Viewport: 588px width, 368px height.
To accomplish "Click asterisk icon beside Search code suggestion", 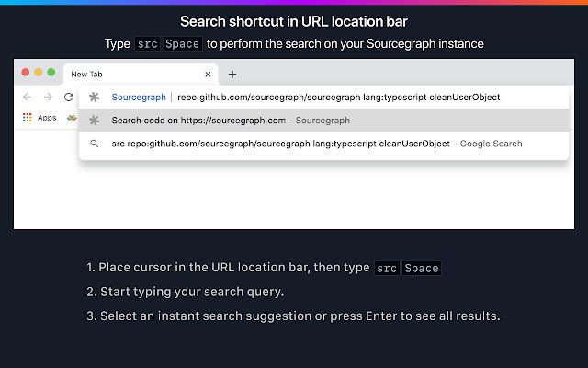I will (94, 120).
